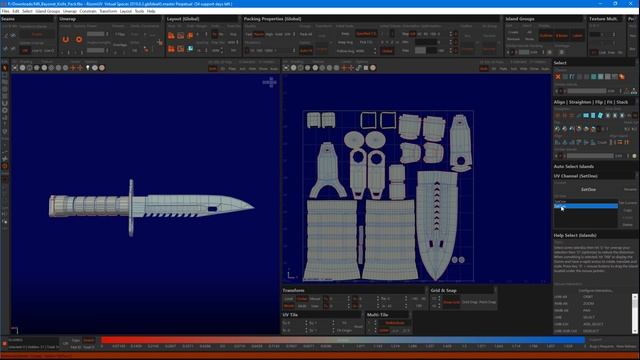The image size is (640, 360).
Task: Click the second Layout icon, top row
Action: point(181,36)
